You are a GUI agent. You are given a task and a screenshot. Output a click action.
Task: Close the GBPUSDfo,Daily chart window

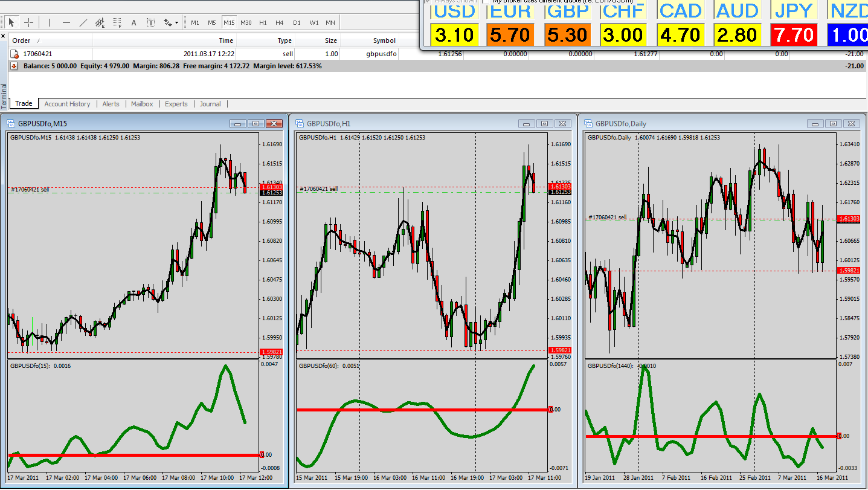852,123
